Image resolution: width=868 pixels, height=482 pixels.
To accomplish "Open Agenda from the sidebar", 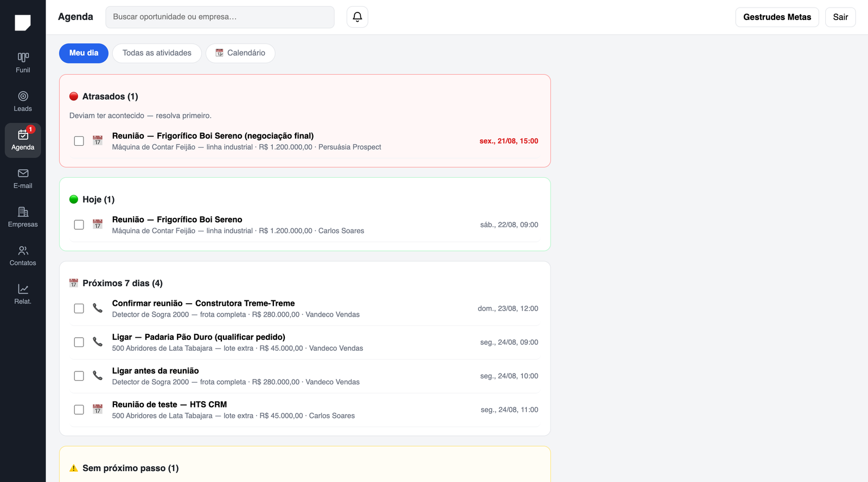I will [x=23, y=140].
